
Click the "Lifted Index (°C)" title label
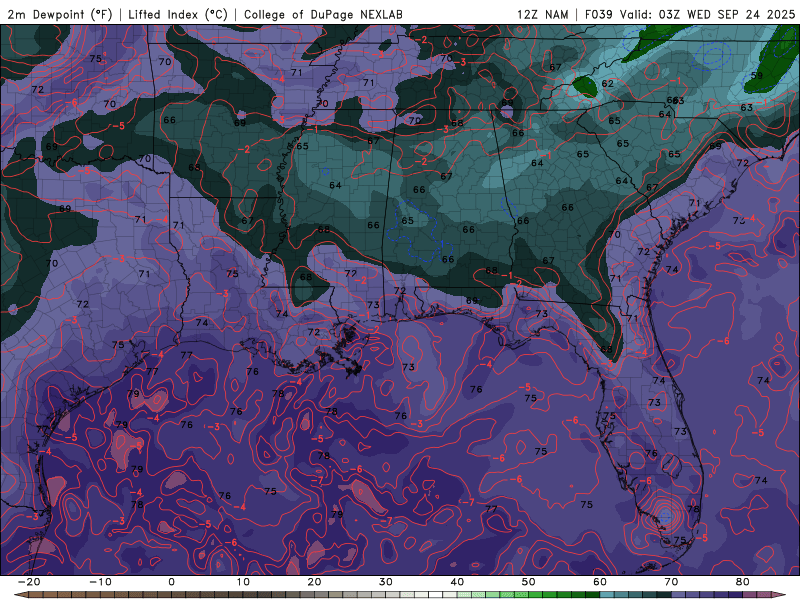178,14
